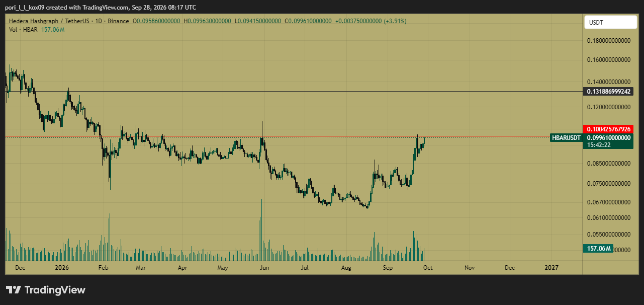644x305 pixels.
Task: Click the Dec label at time axis start
Action: (x=20, y=268)
